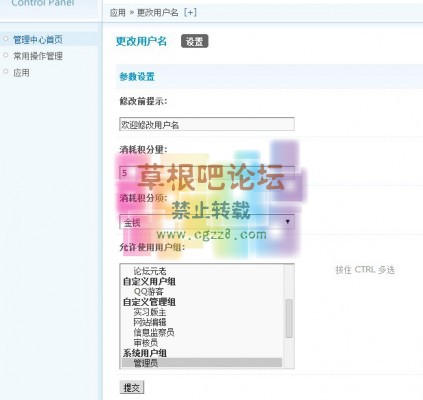This screenshot has width=423, height=400.
Task: Open 常用操作管理 in the sidebar
Action: (x=38, y=56)
